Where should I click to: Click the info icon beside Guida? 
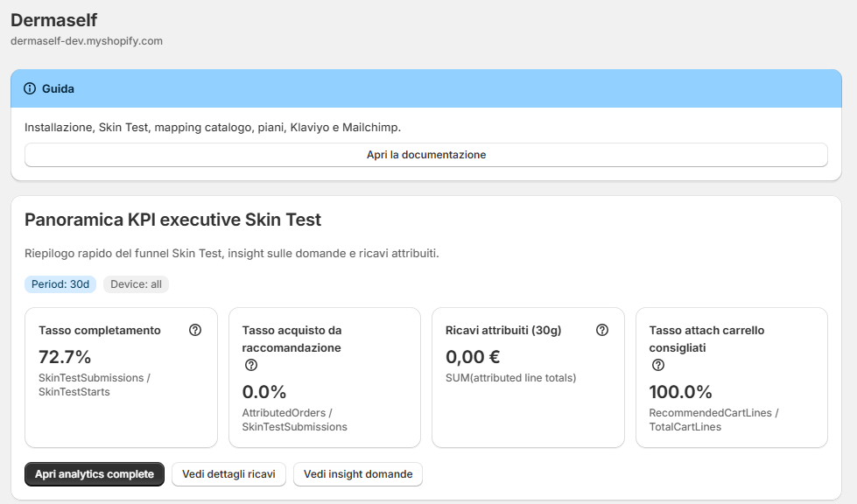[x=30, y=88]
